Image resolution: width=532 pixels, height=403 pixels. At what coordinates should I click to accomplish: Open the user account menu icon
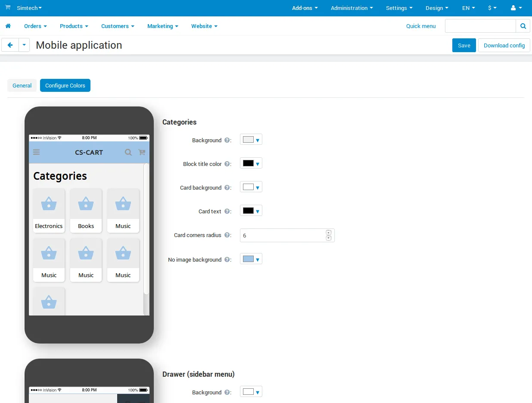point(516,8)
